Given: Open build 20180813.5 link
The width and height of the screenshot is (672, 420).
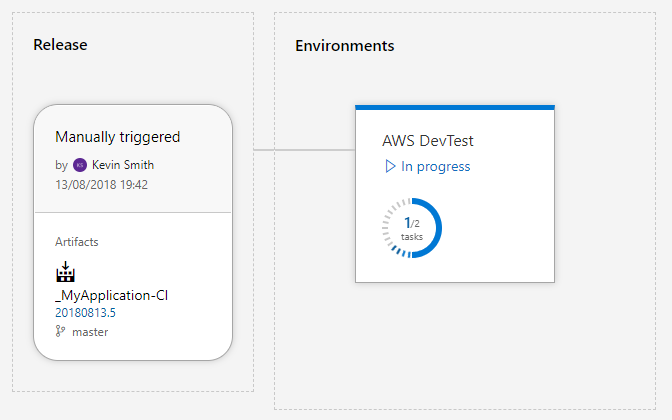Looking at the screenshot, I should click(85, 313).
